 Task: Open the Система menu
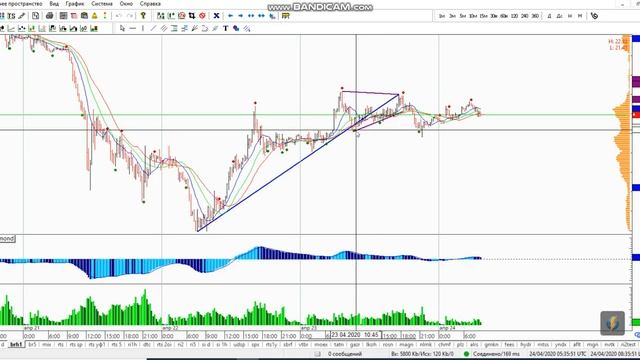(102, 4)
